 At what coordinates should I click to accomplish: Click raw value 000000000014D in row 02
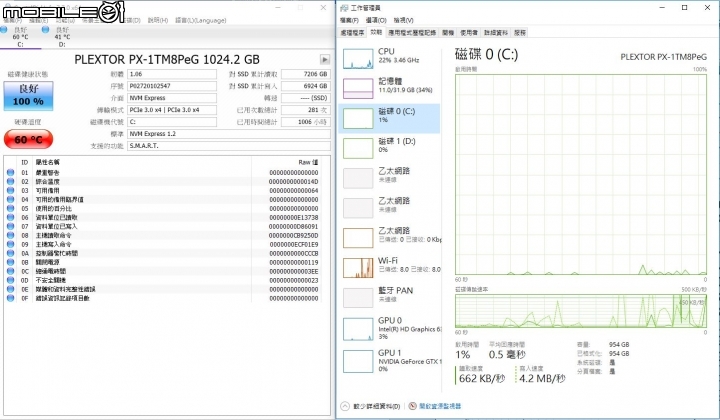point(294,182)
